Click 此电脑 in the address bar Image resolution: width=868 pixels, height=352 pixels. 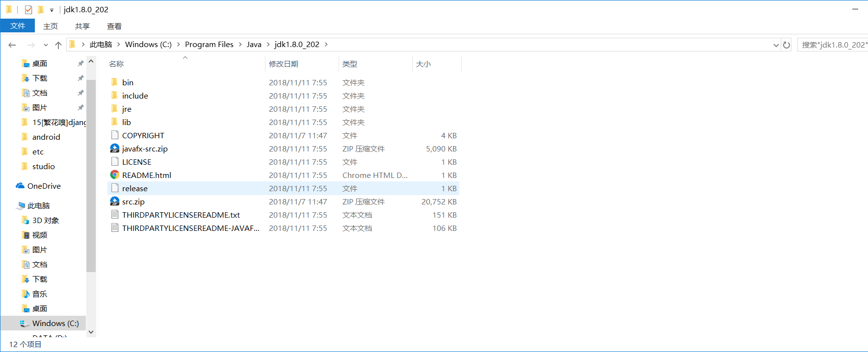point(101,44)
